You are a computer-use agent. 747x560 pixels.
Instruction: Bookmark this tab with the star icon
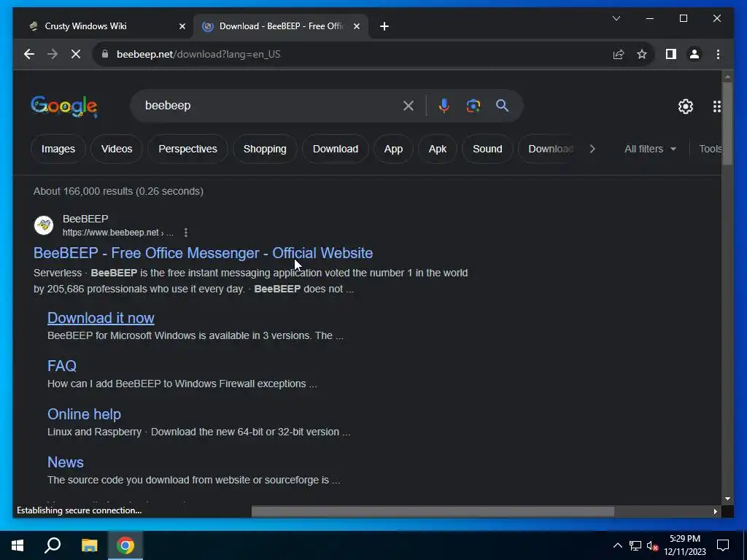[x=642, y=54]
